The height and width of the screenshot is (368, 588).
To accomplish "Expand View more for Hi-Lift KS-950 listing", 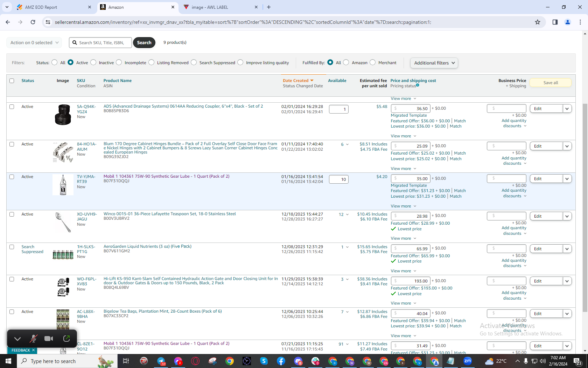I will pos(403,303).
